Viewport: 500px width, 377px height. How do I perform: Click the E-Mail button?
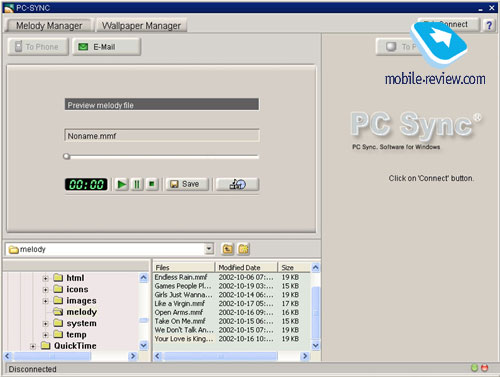[107, 47]
